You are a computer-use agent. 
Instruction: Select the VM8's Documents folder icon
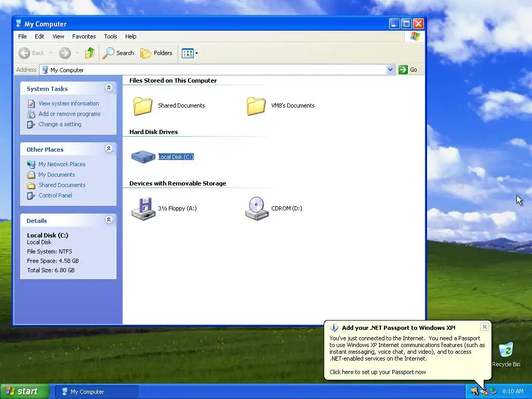click(256, 106)
